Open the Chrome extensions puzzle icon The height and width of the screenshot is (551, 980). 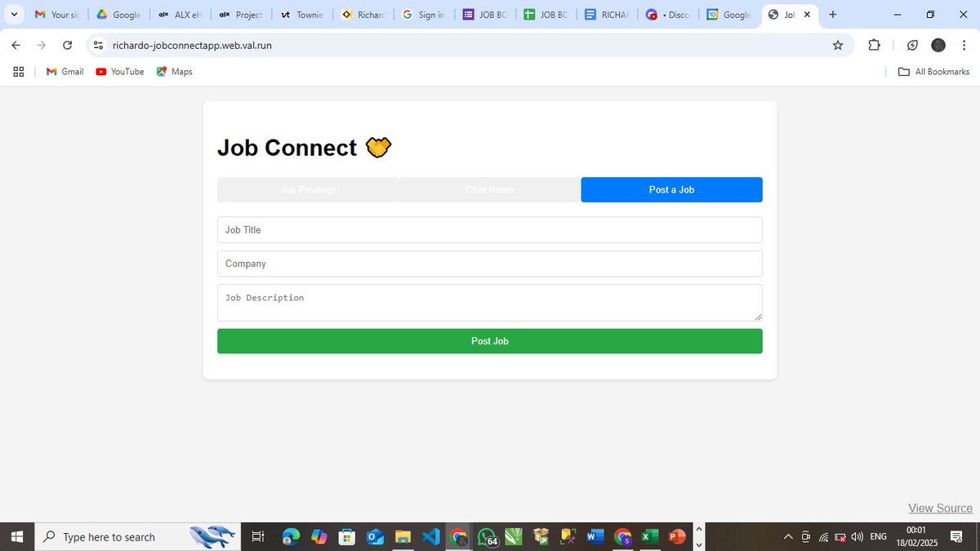pyautogui.click(x=874, y=46)
